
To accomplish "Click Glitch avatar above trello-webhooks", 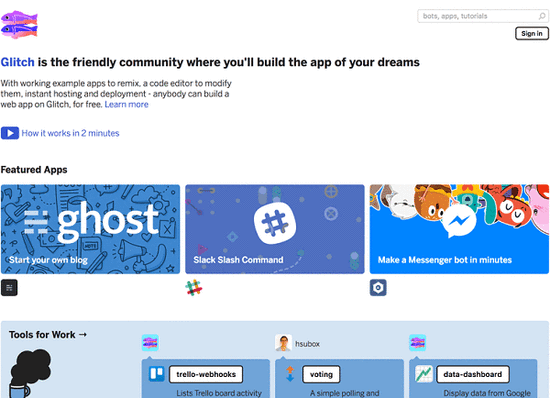I will click(x=150, y=343).
